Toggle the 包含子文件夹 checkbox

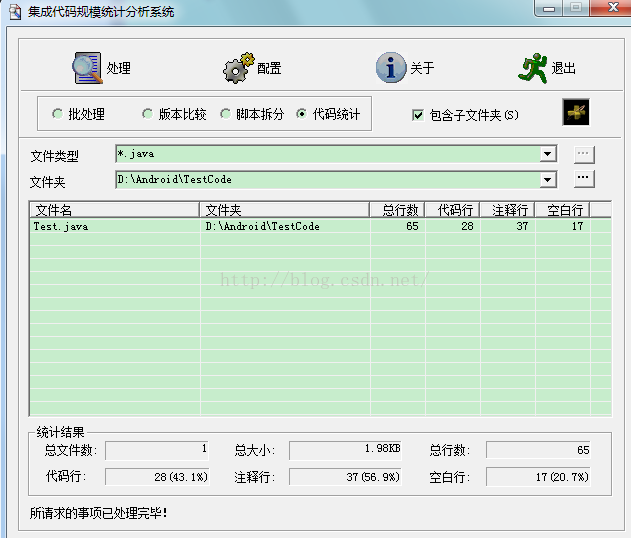click(x=418, y=115)
